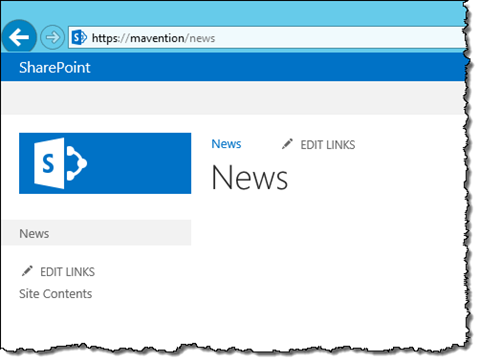This screenshot has height=362, width=480.
Task: Click EDIT LINKS in the top navigation
Action: point(328,145)
